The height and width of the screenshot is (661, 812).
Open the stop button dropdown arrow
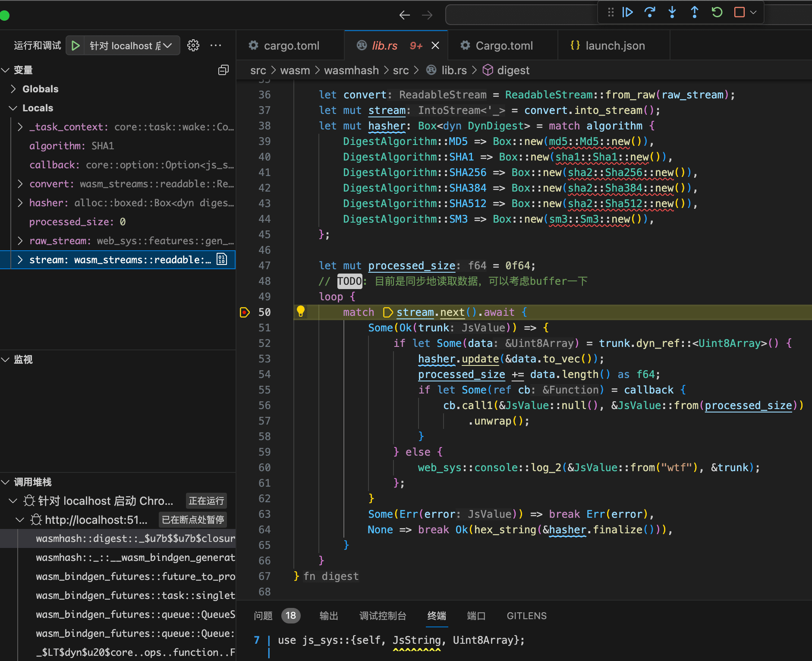(x=753, y=12)
